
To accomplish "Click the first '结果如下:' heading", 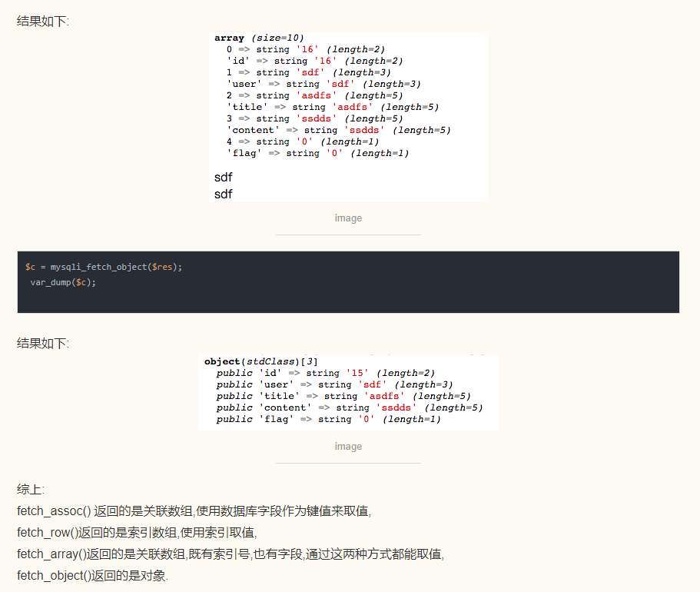I will (43, 21).
